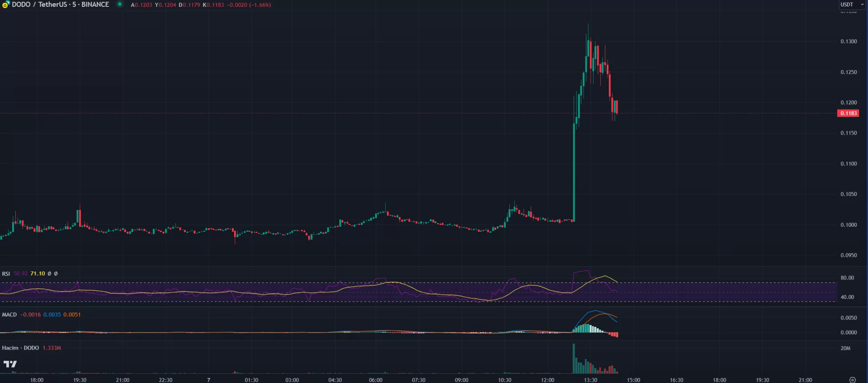Select the Hacim DODO volume label
This screenshot has width=868, height=383.
(20, 348)
